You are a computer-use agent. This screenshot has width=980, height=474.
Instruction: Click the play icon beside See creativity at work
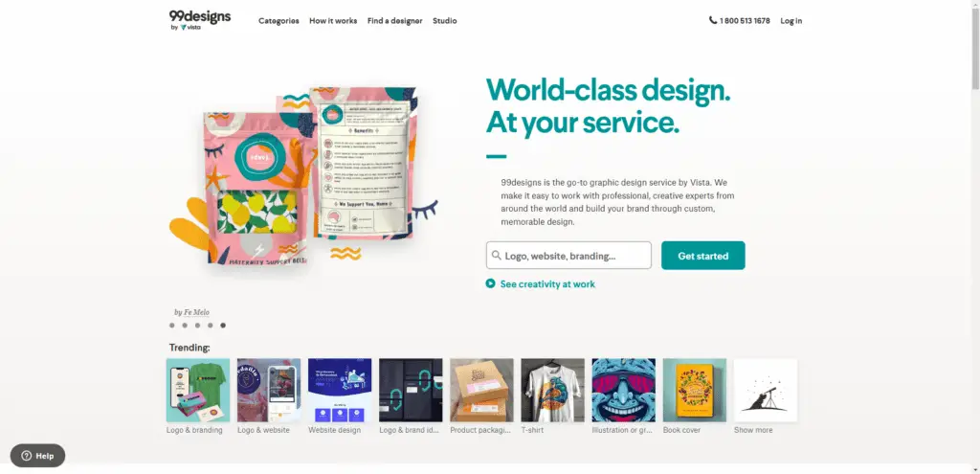pyautogui.click(x=491, y=283)
